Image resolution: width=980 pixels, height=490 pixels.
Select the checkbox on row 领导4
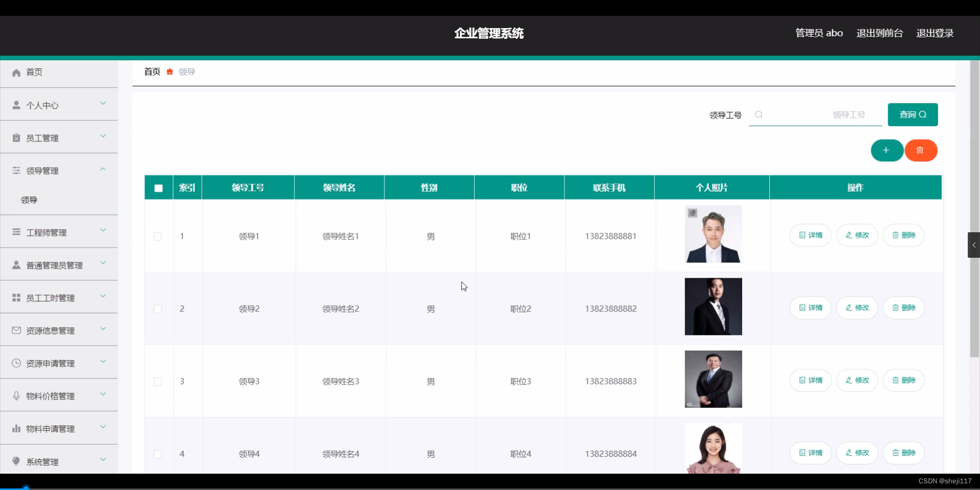click(158, 454)
